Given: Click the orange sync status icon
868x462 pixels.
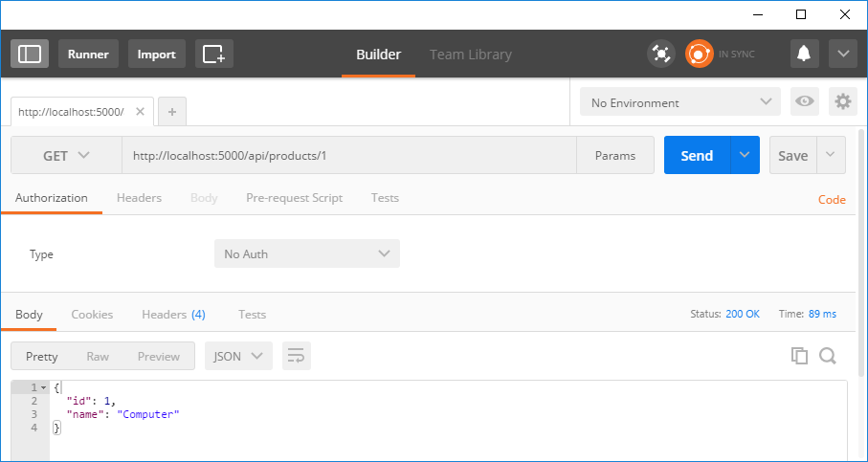Looking at the screenshot, I should pos(699,54).
